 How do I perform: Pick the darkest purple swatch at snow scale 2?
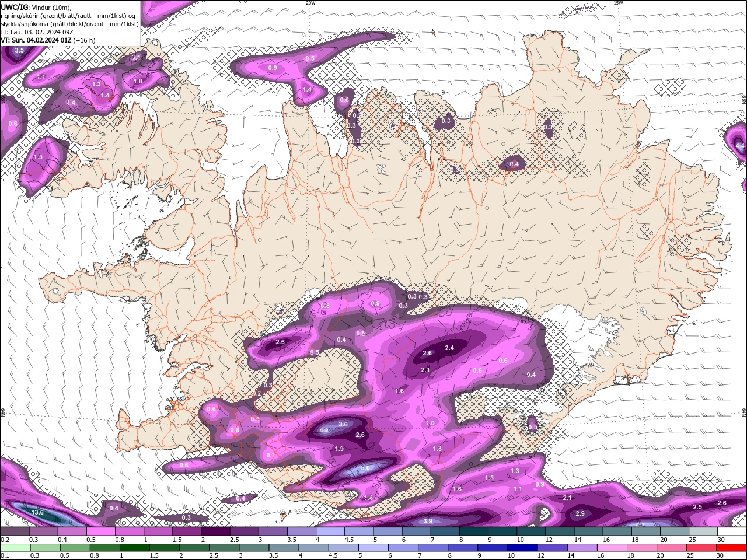[215, 531]
